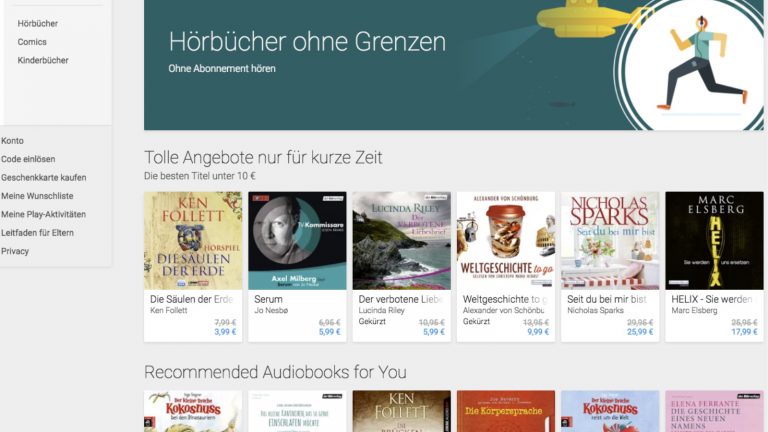Click the Privacy link
The width and height of the screenshot is (768, 432).
(15, 251)
